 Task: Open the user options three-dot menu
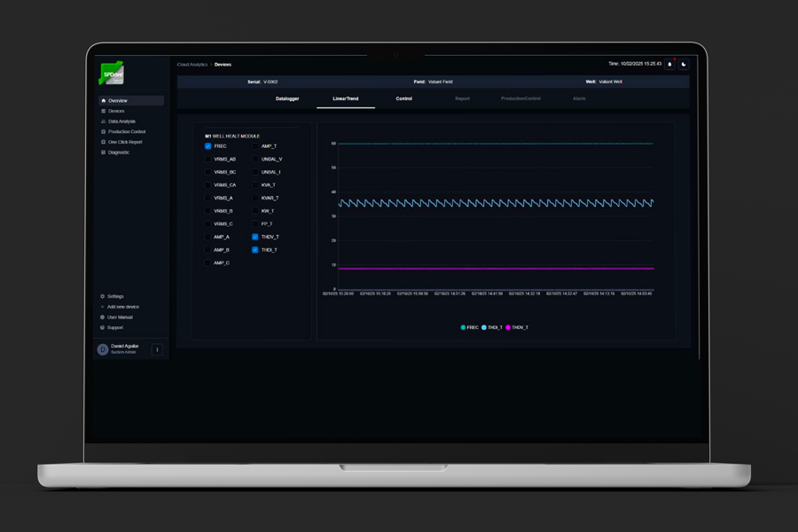click(x=157, y=349)
